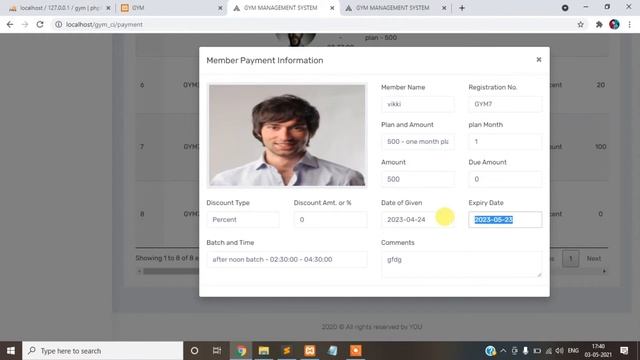Image resolution: width=640 pixels, height=360 pixels.
Task: Open the Plan and Amount dropdown
Action: (x=418, y=142)
